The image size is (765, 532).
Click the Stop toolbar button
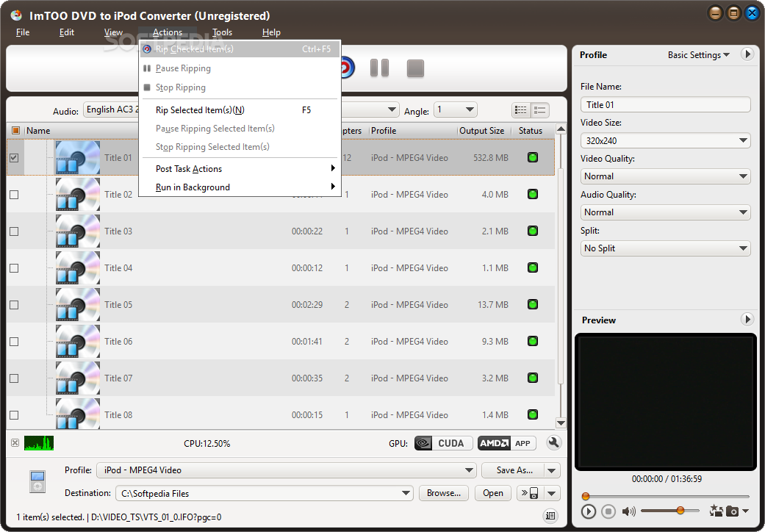(415, 68)
